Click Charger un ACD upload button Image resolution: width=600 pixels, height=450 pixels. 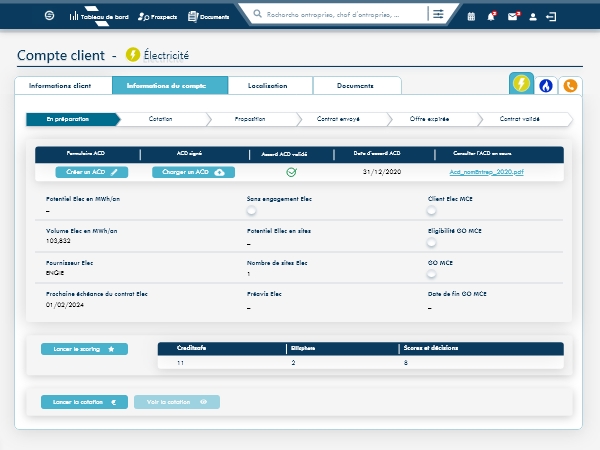(193, 172)
